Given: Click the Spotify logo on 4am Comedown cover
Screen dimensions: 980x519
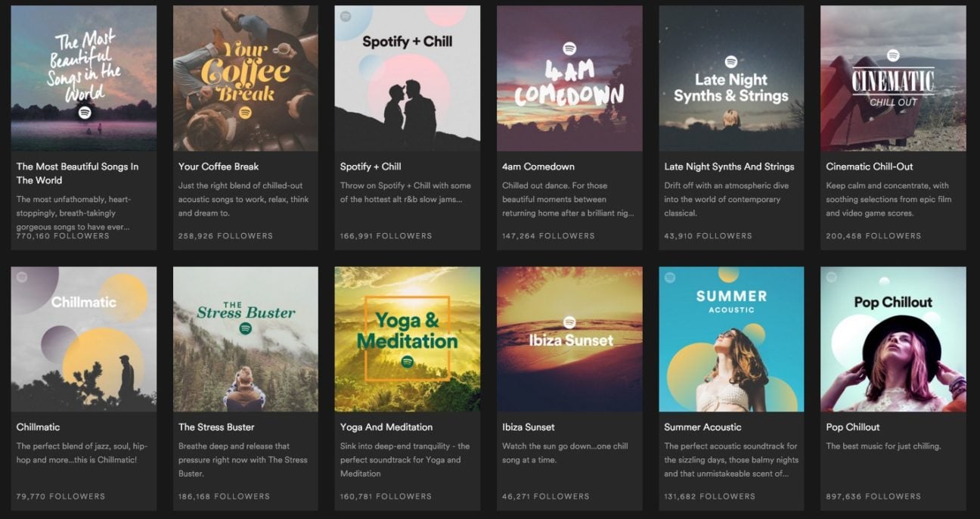Looking at the screenshot, I should 569,49.
